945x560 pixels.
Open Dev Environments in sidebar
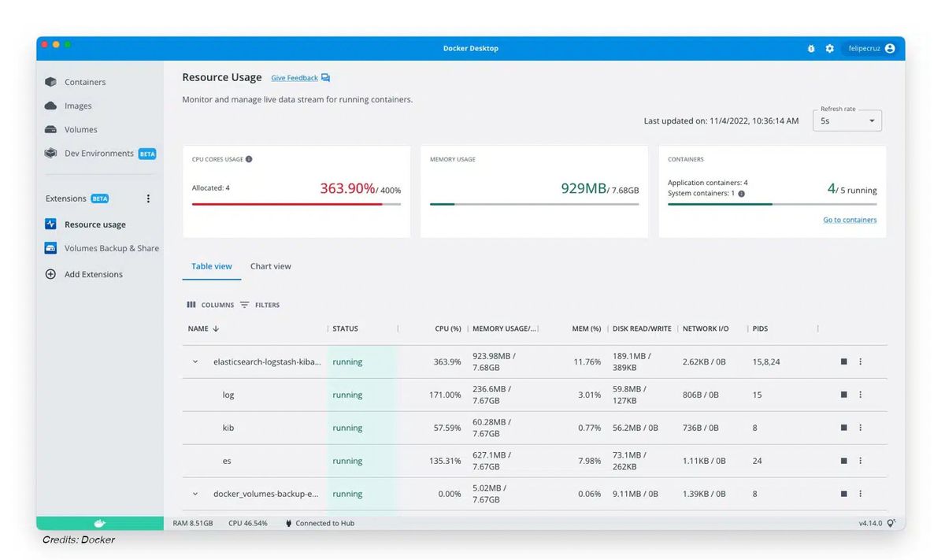[100, 154]
